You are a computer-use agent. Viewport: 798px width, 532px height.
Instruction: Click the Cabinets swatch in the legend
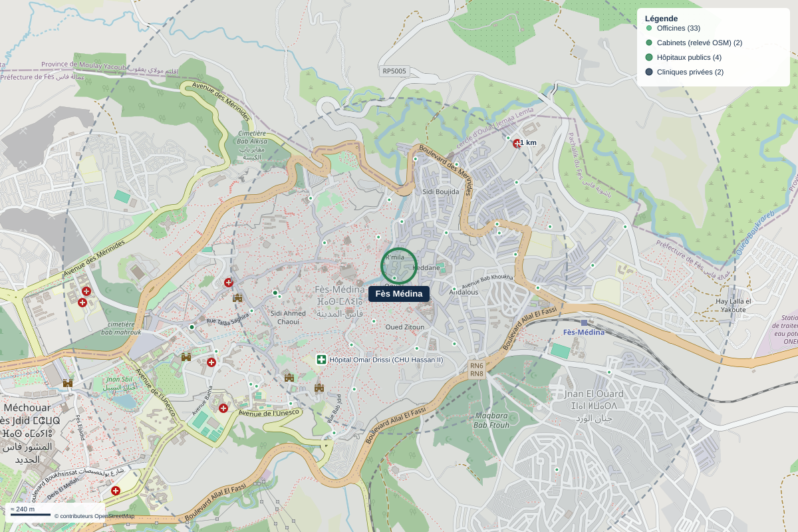pyautogui.click(x=649, y=43)
